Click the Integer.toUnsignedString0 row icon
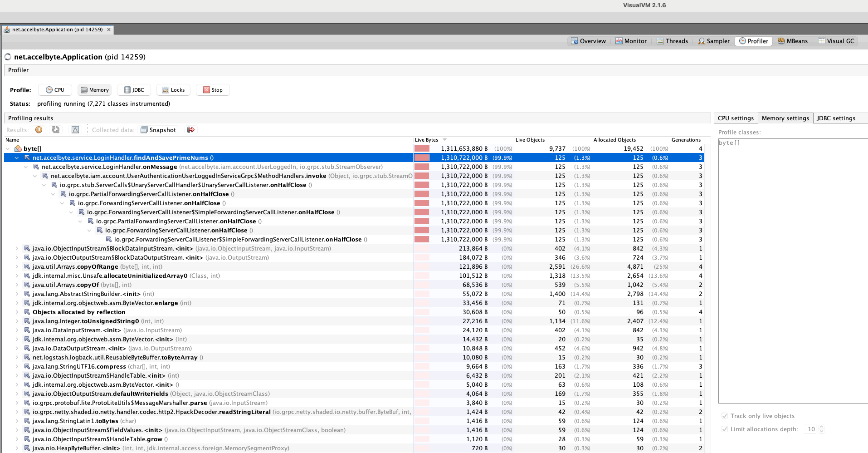The height and width of the screenshot is (453, 868). [x=27, y=321]
